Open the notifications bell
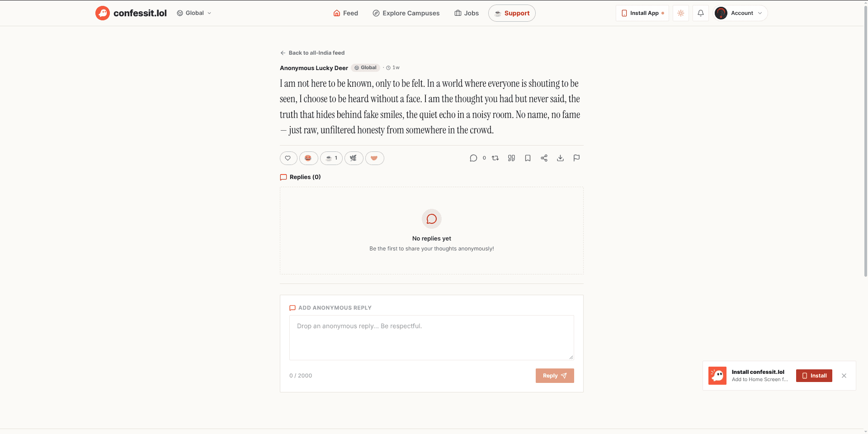Image resolution: width=868 pixels, height=434 pixels. (x=701, y=13)
